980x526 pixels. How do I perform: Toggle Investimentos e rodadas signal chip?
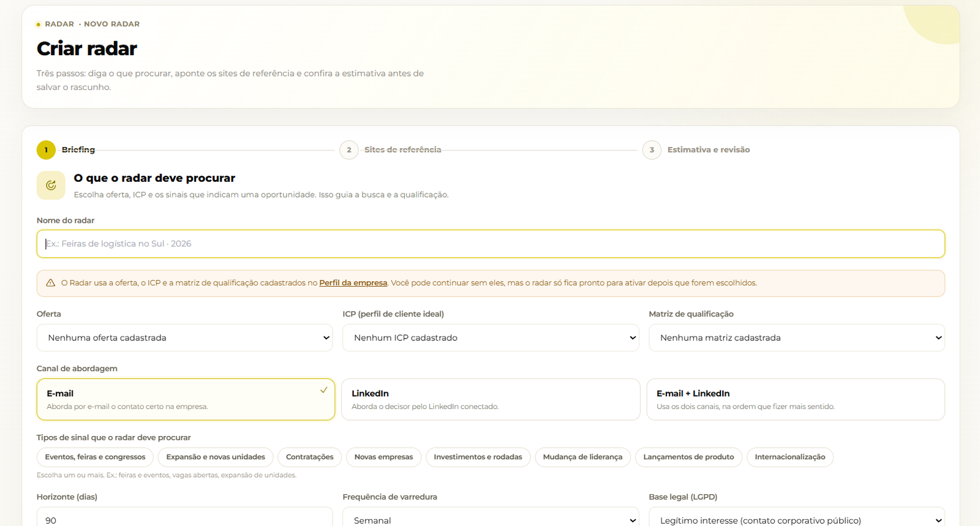point(478,457)
